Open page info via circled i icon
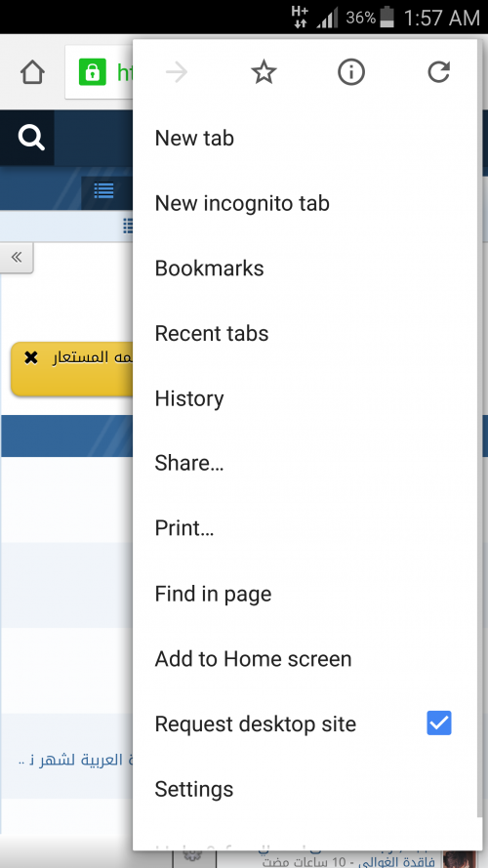Image resolution: width=488 pixels, height=868 pixels. pos(351,72)
